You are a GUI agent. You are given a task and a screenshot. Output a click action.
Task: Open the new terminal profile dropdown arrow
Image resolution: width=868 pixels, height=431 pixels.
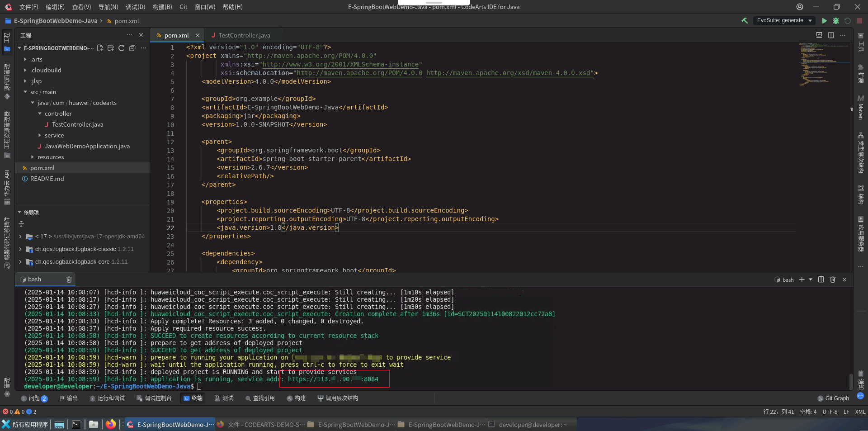(811, 279)
